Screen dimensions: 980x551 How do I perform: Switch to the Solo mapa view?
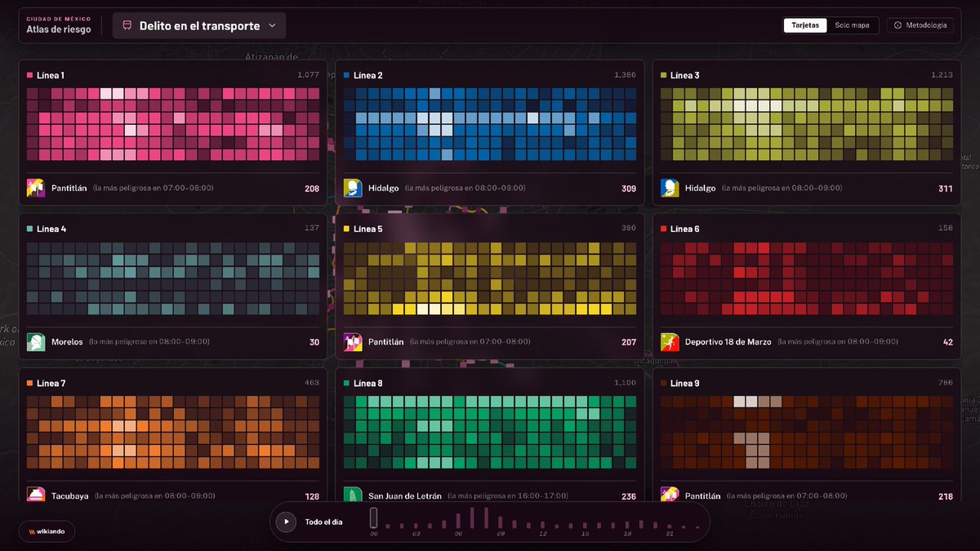coord(852,25)
